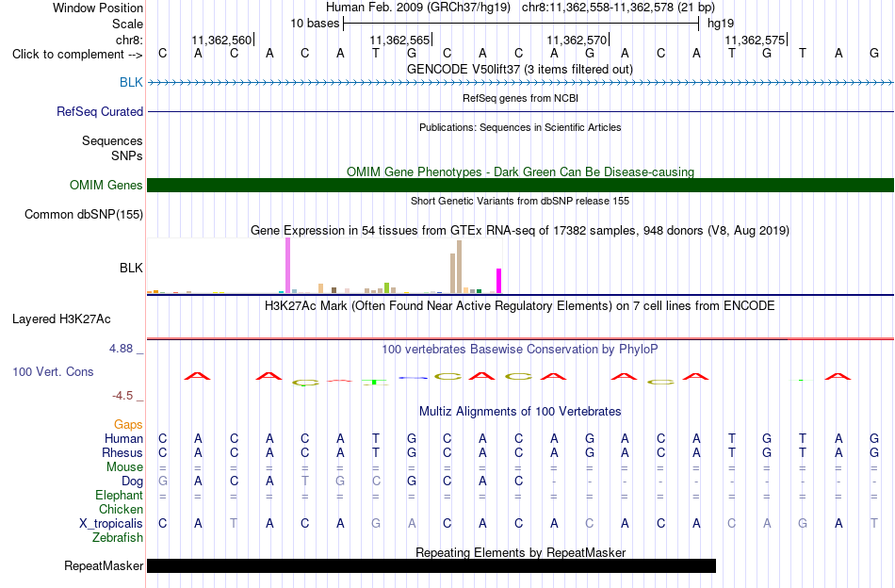Click the Window Position label
This screenshot has height=588, width=895.
pyautogui.click(x=98, y=8)
